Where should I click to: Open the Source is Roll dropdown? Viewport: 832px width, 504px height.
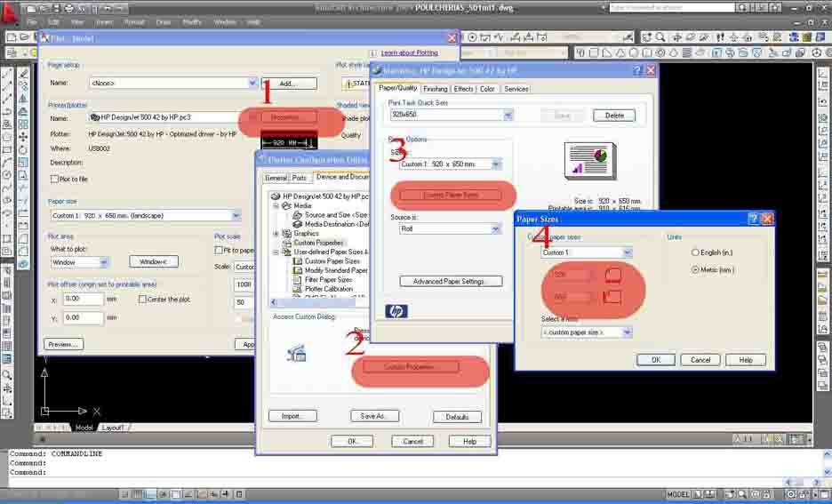click(x=496, y=228)
